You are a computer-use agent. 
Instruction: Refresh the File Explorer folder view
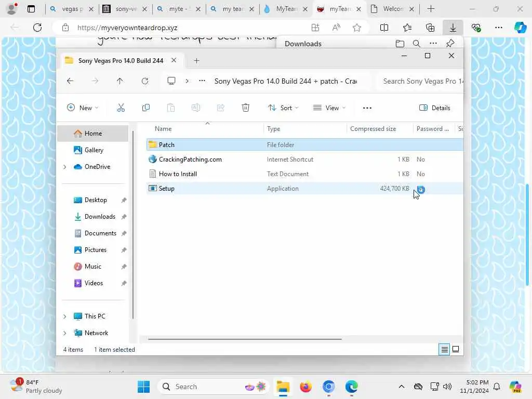(x=145, y=81)
